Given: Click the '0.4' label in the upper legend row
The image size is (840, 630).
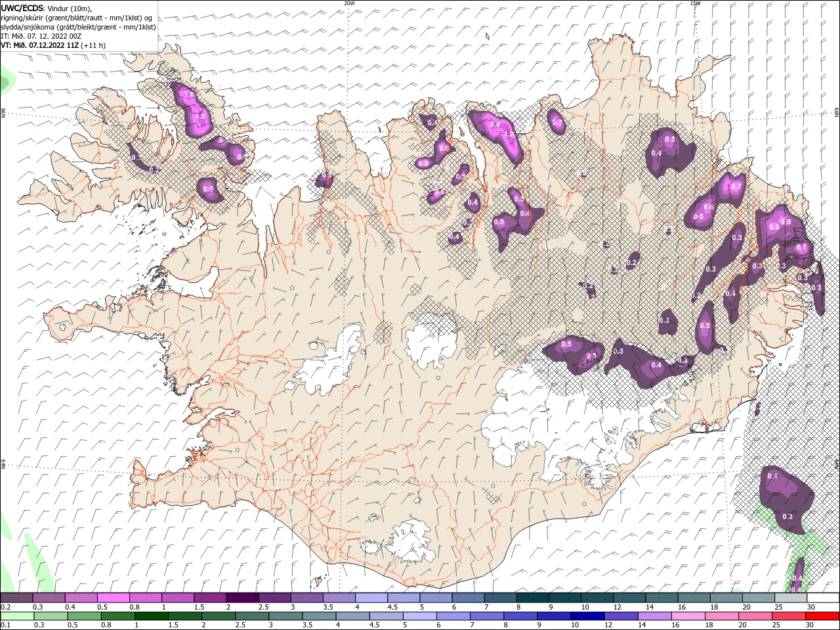Looking at the screenshot, I should click(70, 607).
